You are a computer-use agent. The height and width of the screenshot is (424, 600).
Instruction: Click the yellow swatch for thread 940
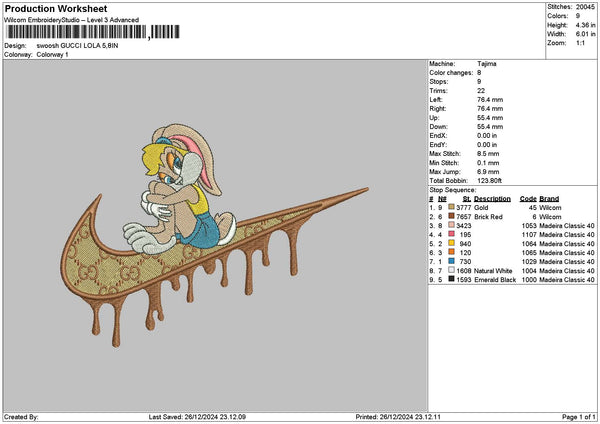click(x=451, y=243)
